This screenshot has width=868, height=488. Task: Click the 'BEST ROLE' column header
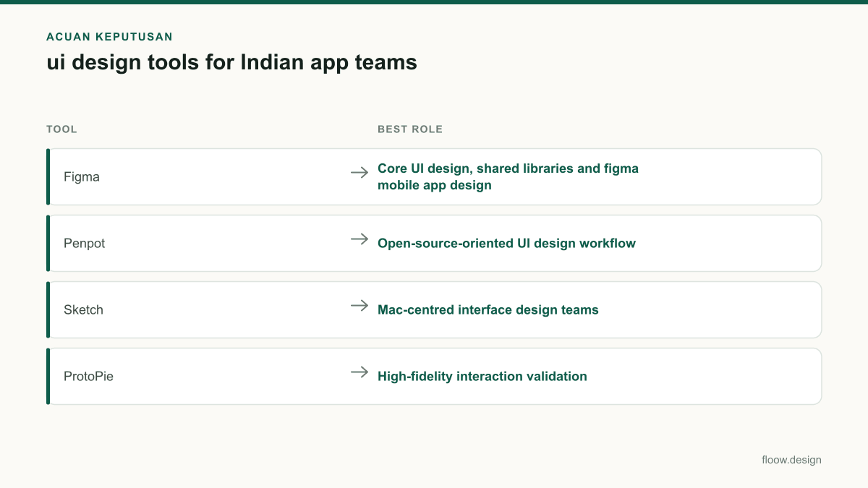tap(410, 129)
